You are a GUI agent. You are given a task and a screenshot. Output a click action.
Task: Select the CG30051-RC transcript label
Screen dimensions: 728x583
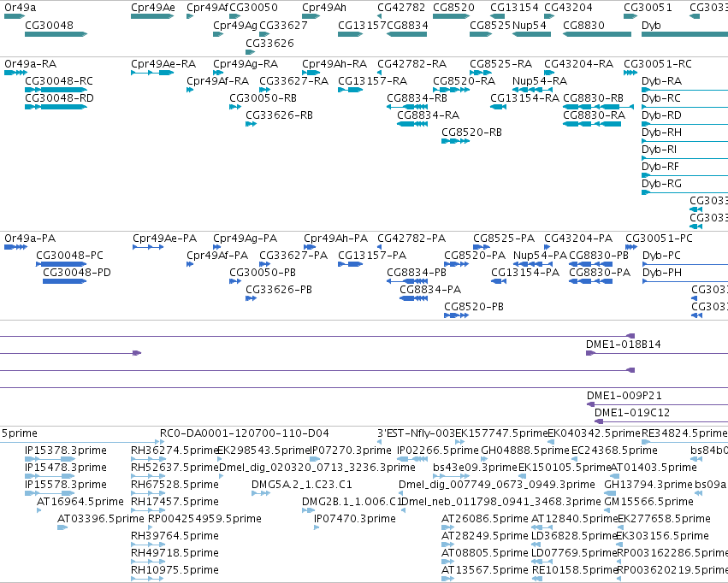(658, 63)
